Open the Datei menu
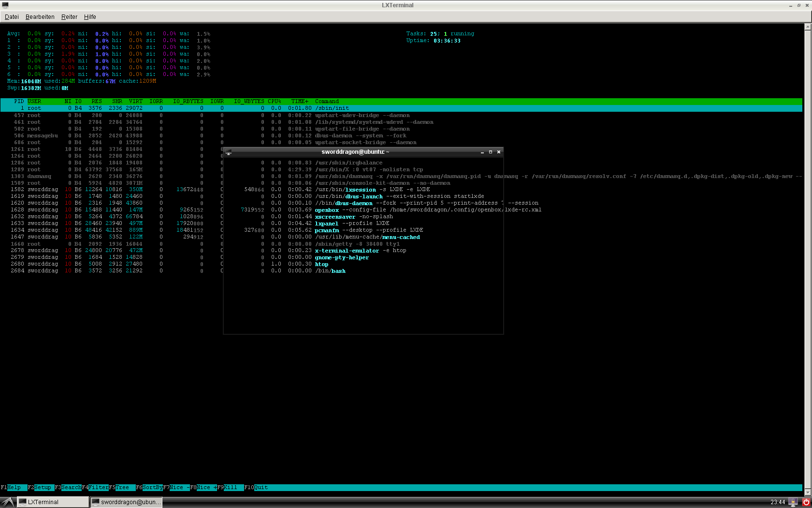 pyautogui.click(x=12, y=17)
